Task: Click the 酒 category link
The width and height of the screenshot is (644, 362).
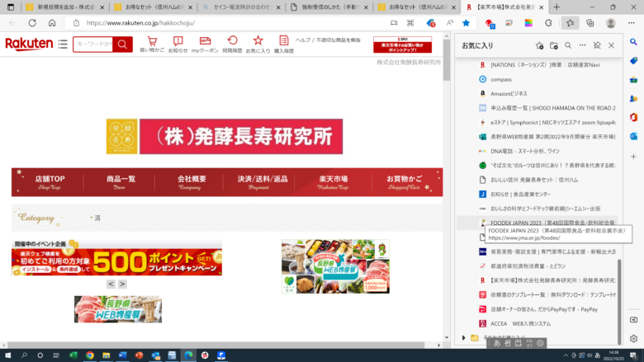Action: coord(97,218)
